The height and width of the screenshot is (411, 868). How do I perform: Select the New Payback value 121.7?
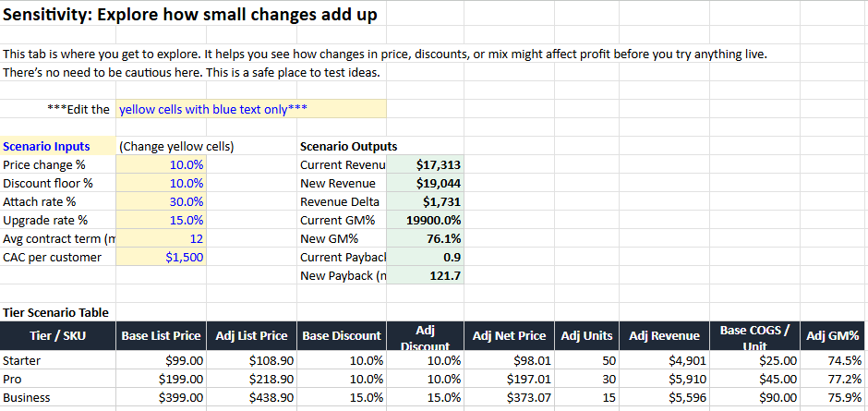426,275
